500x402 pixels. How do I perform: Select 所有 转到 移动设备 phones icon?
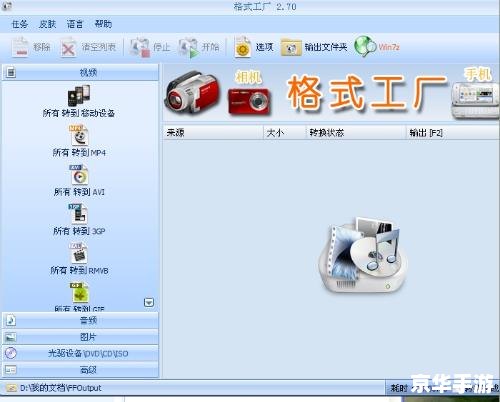point(79,96)
